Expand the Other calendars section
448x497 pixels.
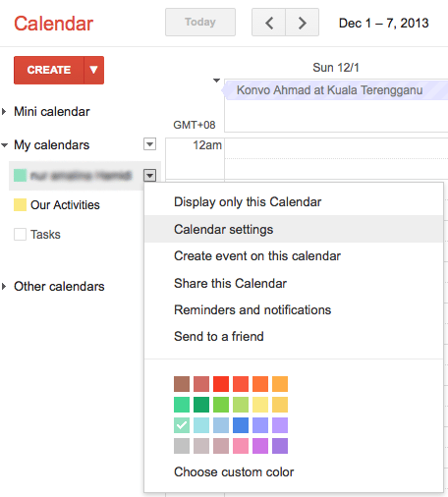[x=4, y=287]
